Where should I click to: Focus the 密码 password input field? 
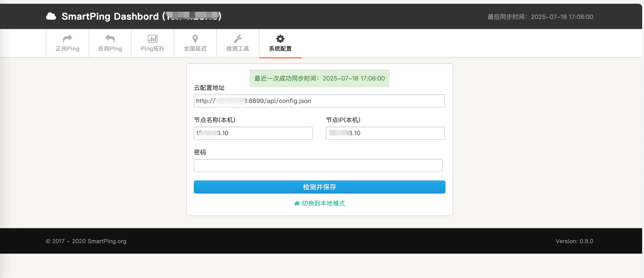318,165
